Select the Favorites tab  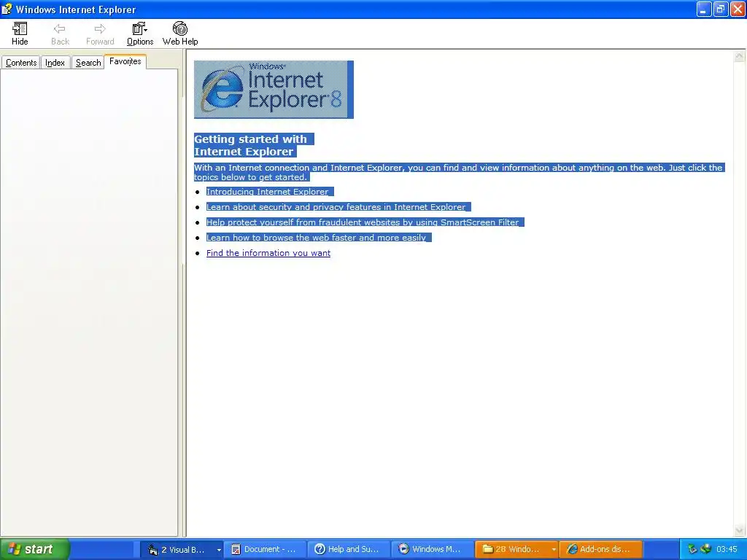coord(125,61)
